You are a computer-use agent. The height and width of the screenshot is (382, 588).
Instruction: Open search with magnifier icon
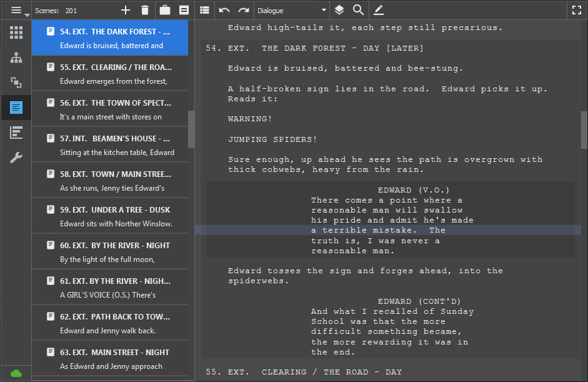[358, 10]
